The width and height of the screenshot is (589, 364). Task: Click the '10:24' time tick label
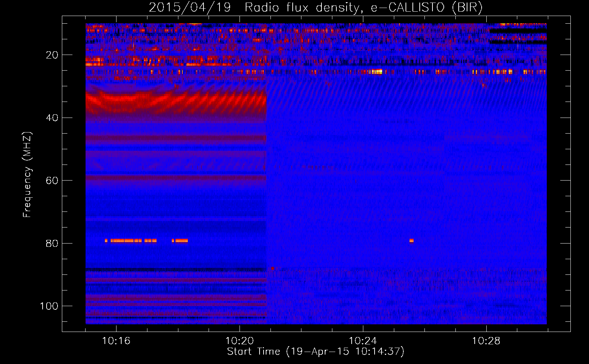coord(363,341)
